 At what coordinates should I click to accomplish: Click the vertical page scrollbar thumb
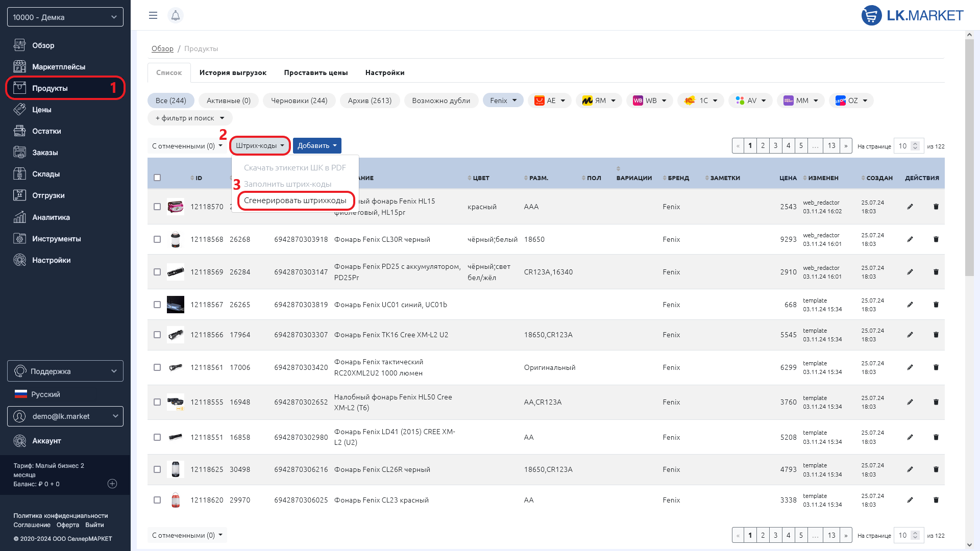(x=969, y=158)
